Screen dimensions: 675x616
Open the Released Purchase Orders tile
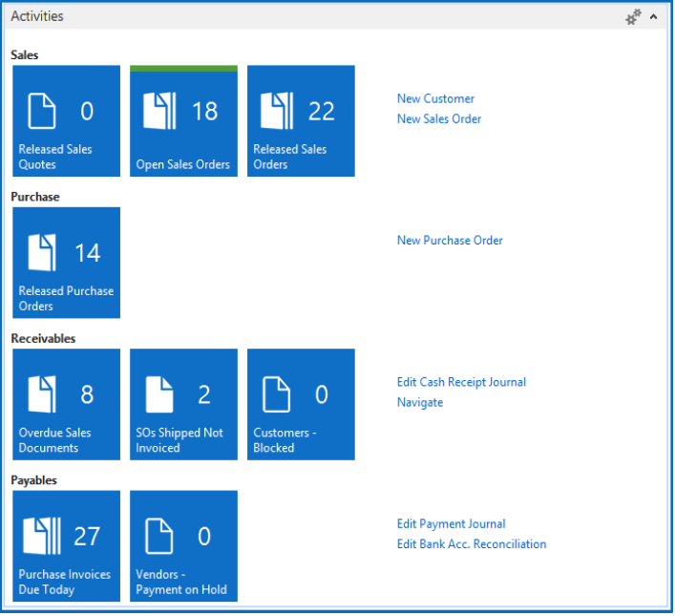66,263
